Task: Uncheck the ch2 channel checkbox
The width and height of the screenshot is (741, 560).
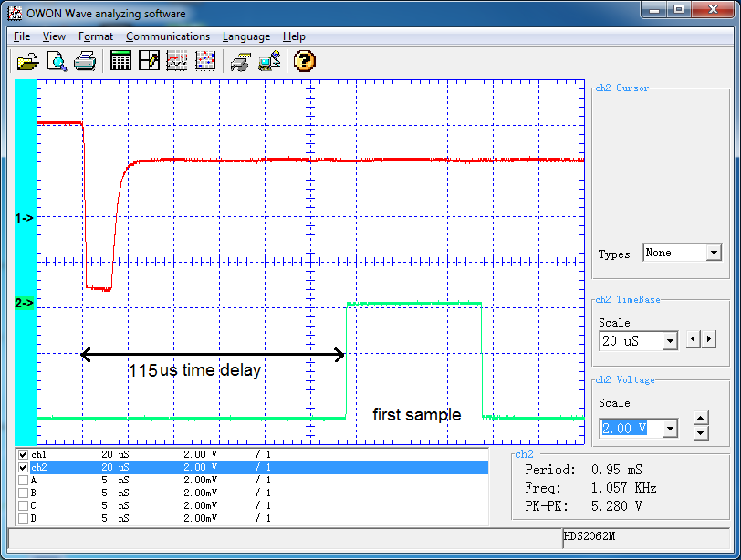Action: click(x=24, y=467)
